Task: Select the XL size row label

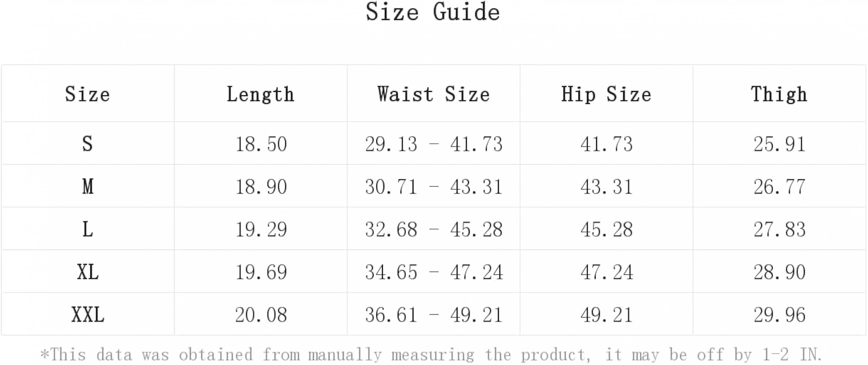Action: coord(88,272)
